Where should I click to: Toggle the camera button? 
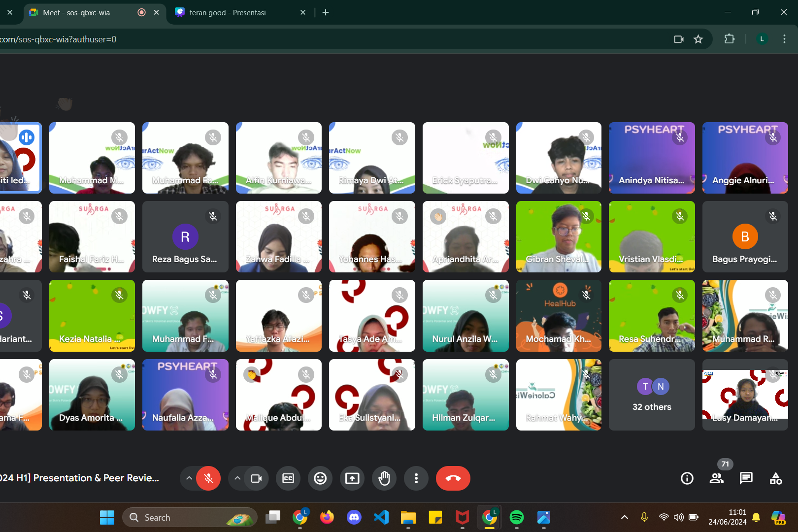click(256, 478)
